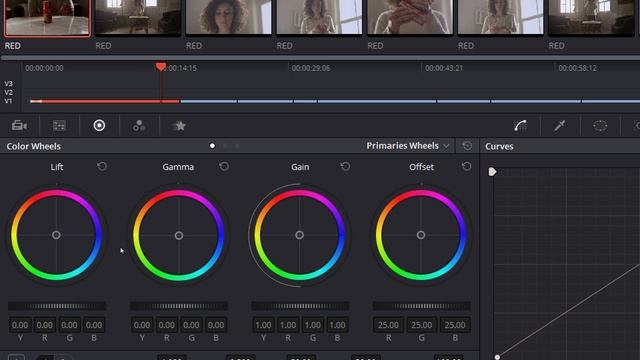Click the Lift master wheel slider
The image size is (640, 360).
[57, 306]
